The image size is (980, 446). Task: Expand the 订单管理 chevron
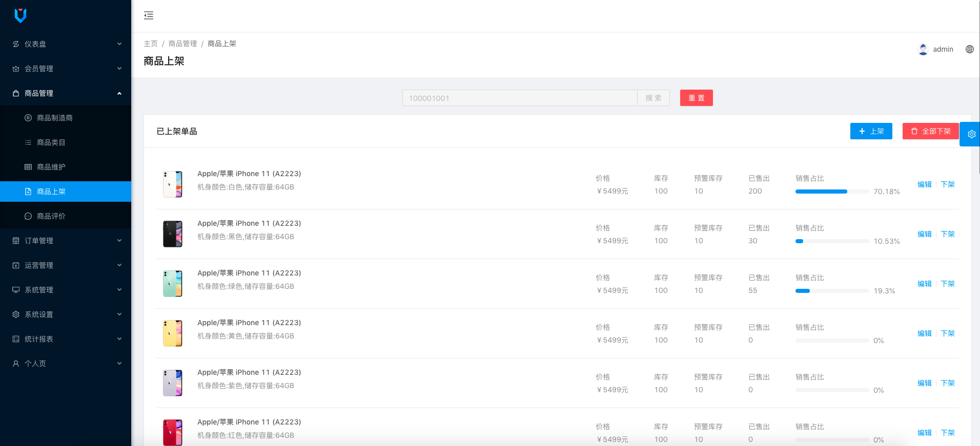pos(119,241)
